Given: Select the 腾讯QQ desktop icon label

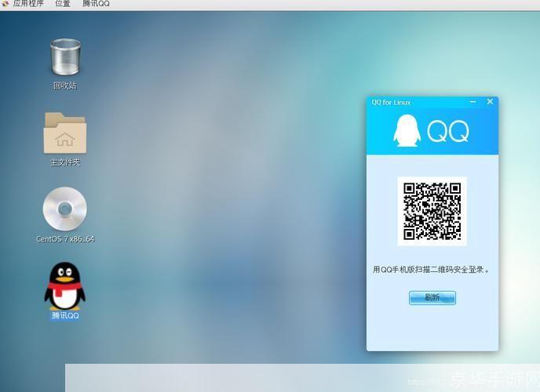Looking at the screenshot, I should [x=65, y=316].
